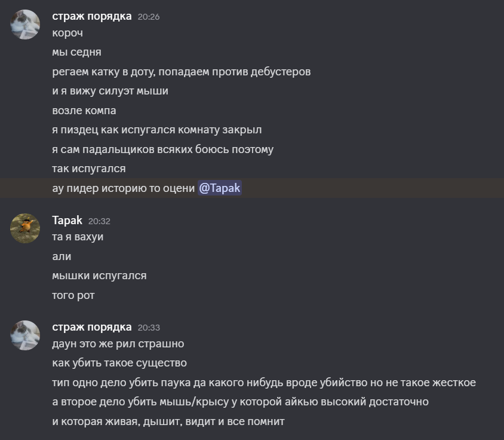Click страж порядка's avatar at 20:26 message
Image resolution: width=504 pixels, height=440 pixels.
[x=25, y=25]
